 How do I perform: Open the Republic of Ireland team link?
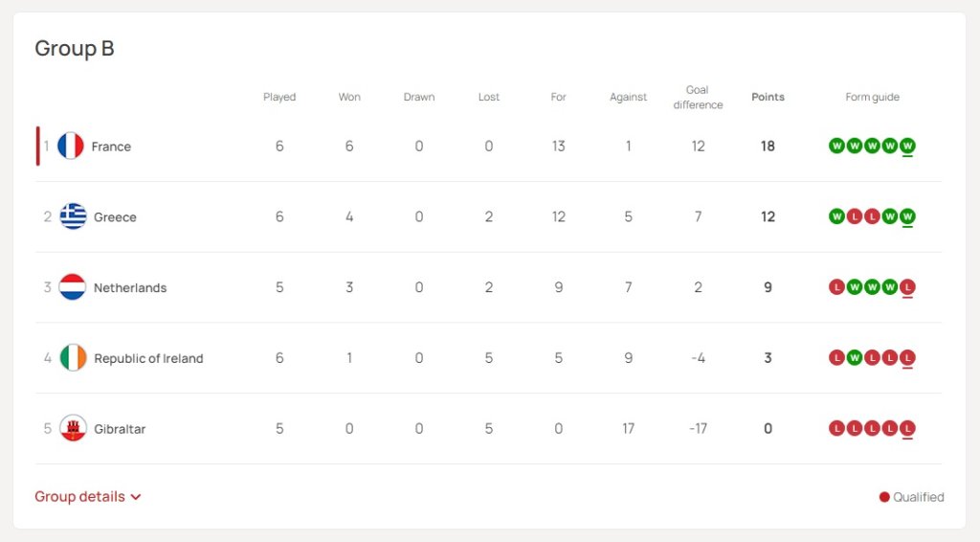(148, 358)
